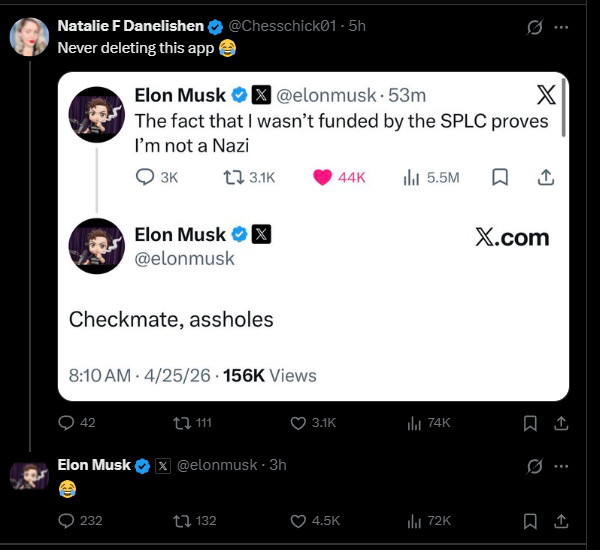
Task: Repost Natalie's post showing 111 reposts
Action: [x=182, y=423]
